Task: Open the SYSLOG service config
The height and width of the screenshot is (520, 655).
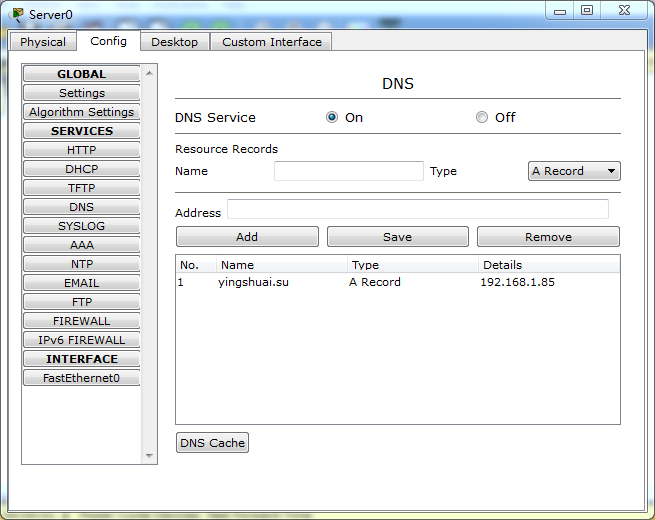Action: (81, 226)
